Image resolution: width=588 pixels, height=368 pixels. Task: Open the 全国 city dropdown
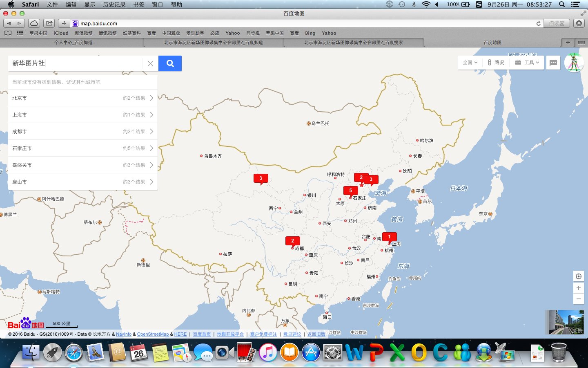(x=470, y=63)
